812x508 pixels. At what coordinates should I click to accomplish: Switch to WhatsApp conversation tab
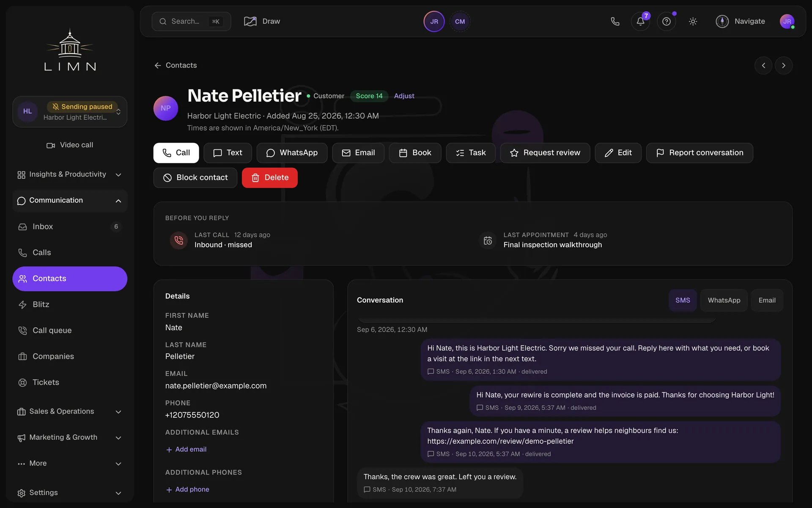(724, 300)
